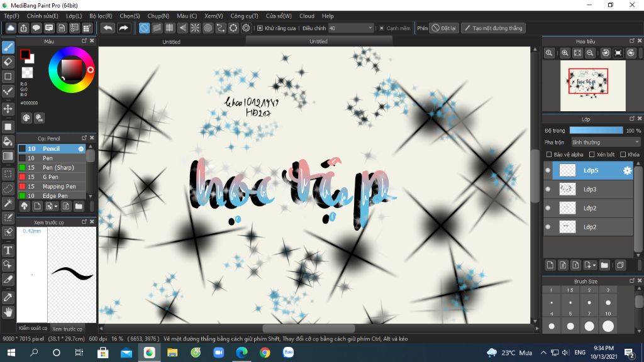The height and width of the screenshot is (362, 644).
Task: Select the Mapping Pen brush
Action: point(52,186)
